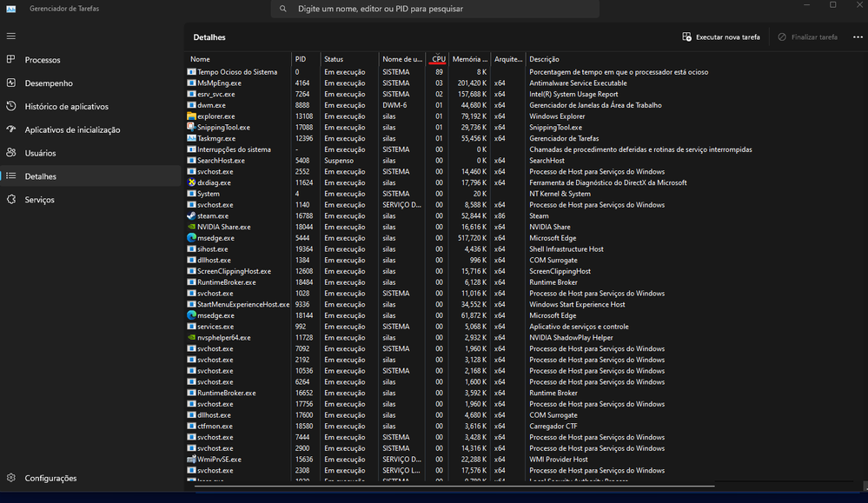This screenshot has height=503, width=868.
Task: Go to Histórico de aplicativos
Action: [x=66, y=107]
